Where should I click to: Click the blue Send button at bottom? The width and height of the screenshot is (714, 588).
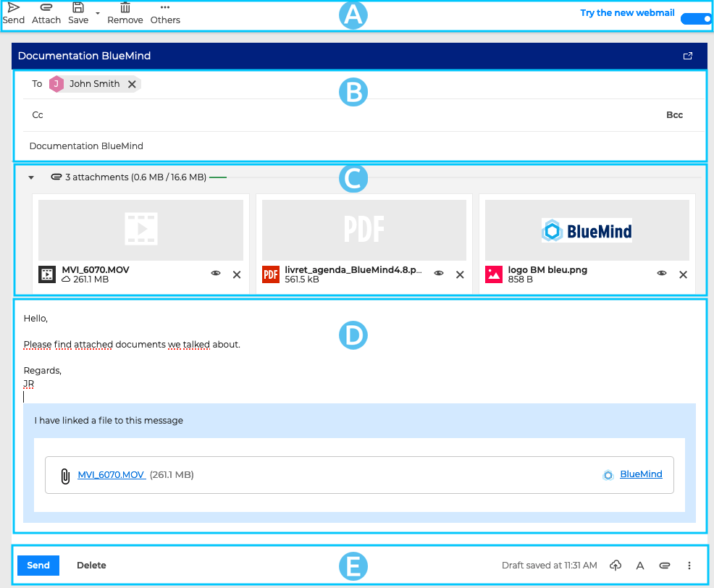click(x=38, y=566)
